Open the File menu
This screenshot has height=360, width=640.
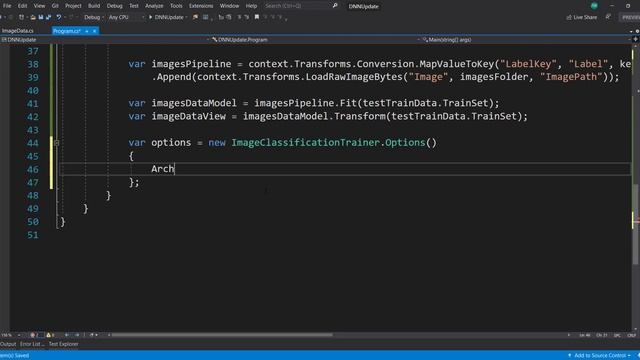7,6
